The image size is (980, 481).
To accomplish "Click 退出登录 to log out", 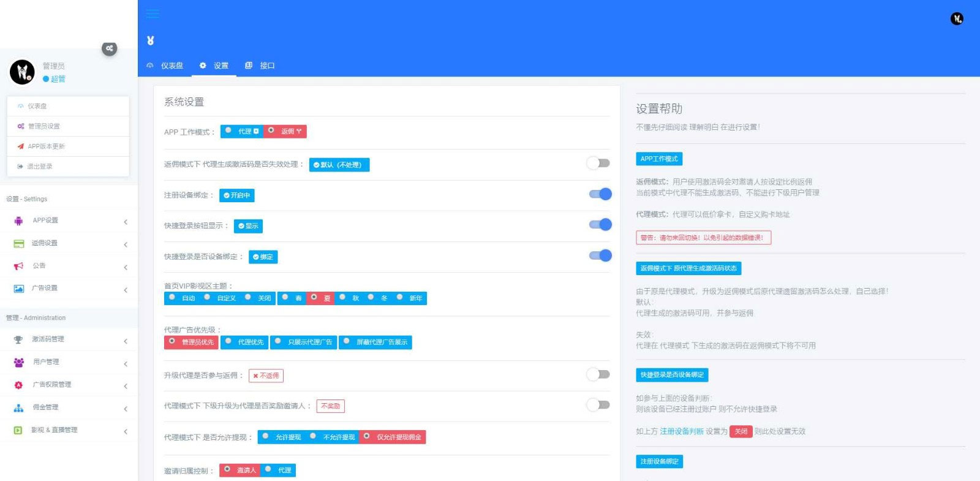I will tap(40, 167).
